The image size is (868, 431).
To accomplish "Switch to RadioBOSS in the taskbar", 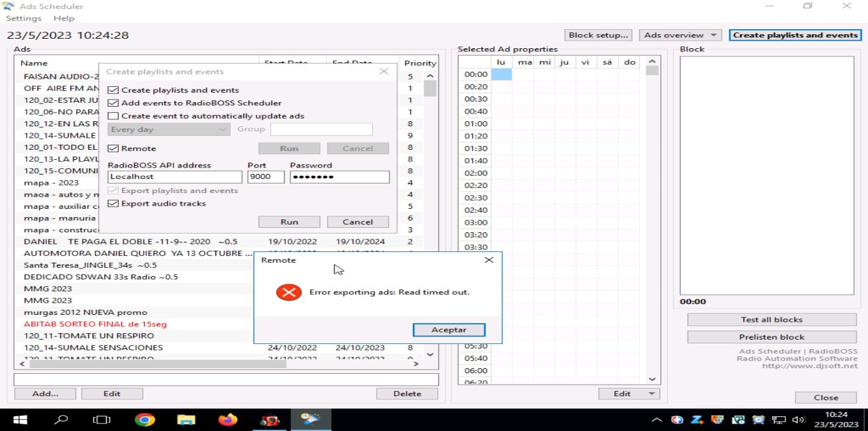I will coord(269,420).
